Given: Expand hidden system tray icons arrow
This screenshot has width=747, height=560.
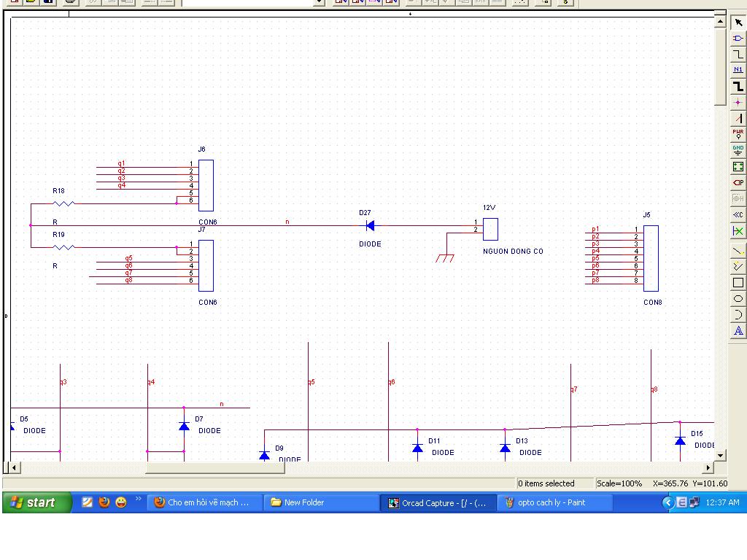Looking at the screenshot, I should (x=668, y=502).
